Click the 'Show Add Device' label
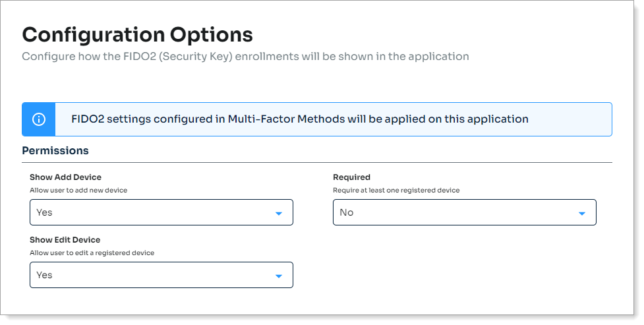 click(x=65, y=177)
